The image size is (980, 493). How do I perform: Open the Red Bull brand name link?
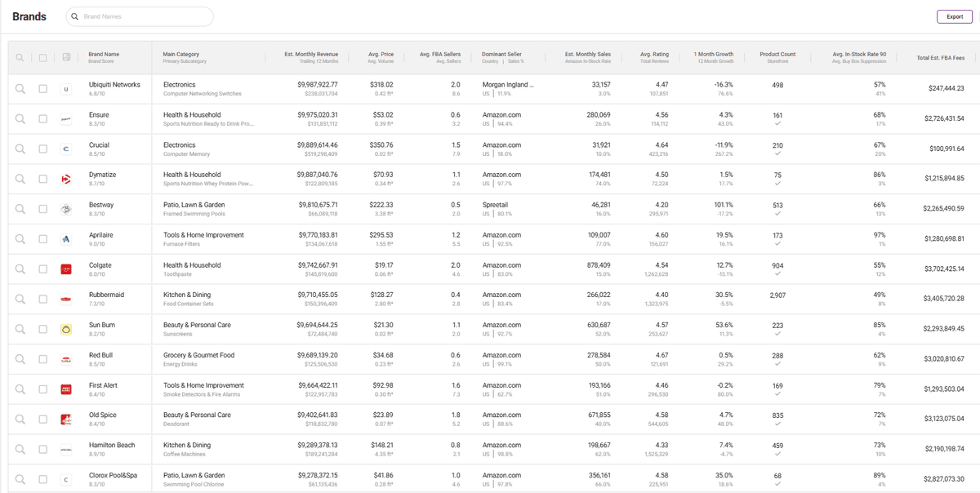coord(100,355)
